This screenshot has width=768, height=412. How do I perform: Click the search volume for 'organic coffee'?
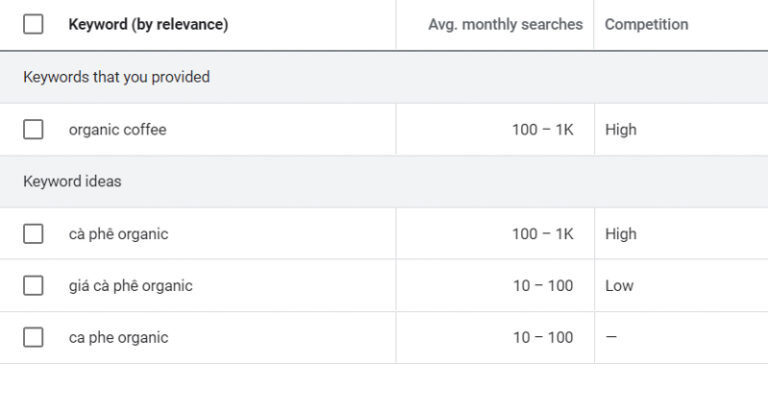[x=542, y=129]
